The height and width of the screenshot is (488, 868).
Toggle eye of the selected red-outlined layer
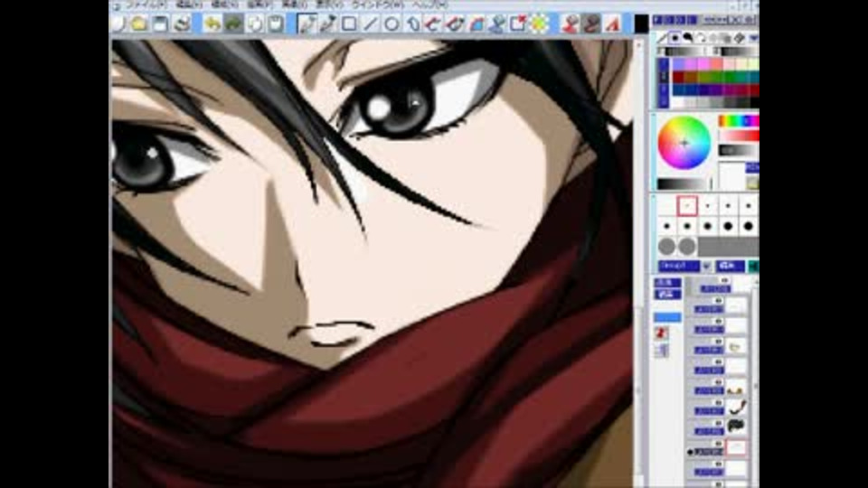pos(718,444)
